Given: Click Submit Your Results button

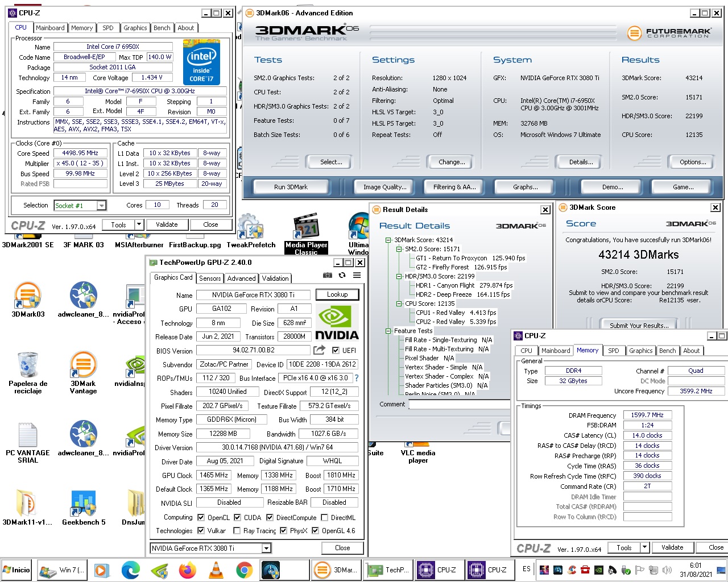Looking at the screenshot, I should click(639, 325).
